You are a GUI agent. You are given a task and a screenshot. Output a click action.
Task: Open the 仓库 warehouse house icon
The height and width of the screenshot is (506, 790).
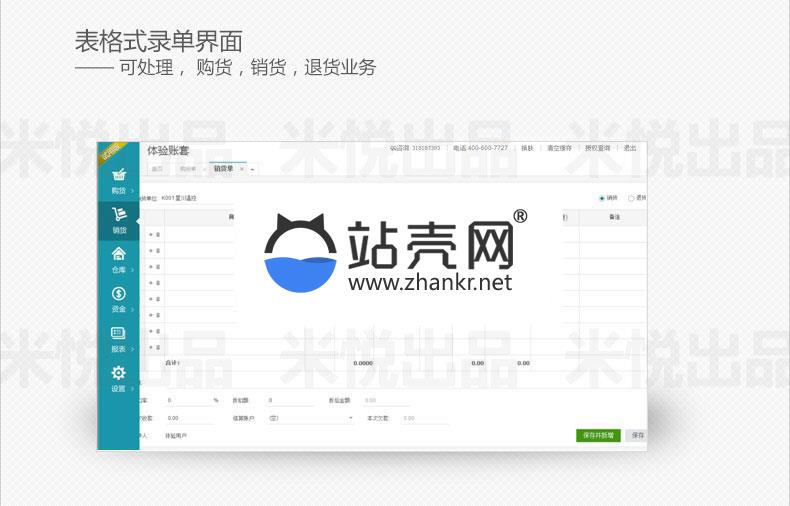(118, 254)
